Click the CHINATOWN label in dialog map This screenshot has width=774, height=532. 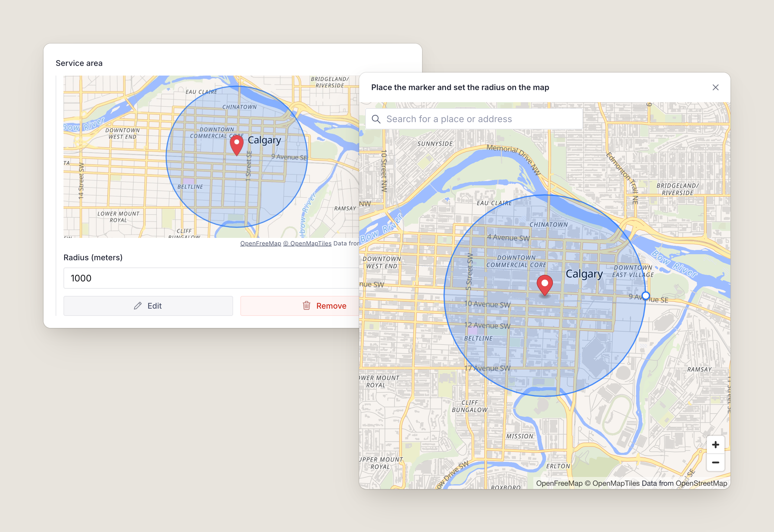549,225
